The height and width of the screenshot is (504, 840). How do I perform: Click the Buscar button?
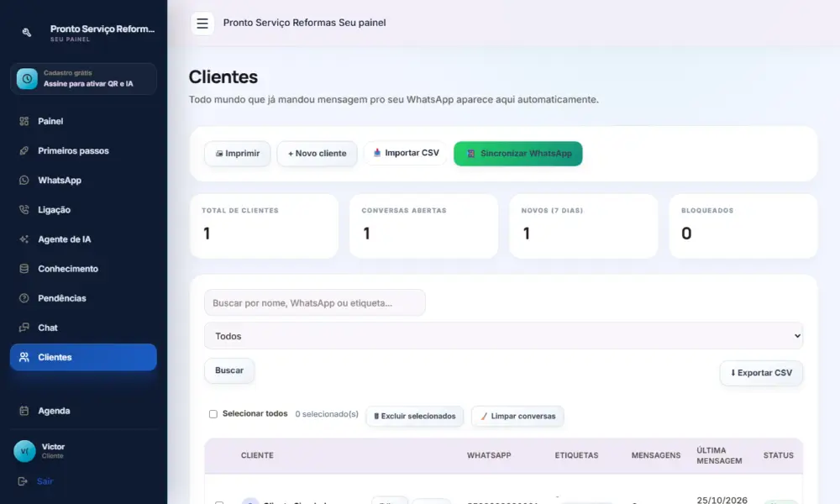229,370
